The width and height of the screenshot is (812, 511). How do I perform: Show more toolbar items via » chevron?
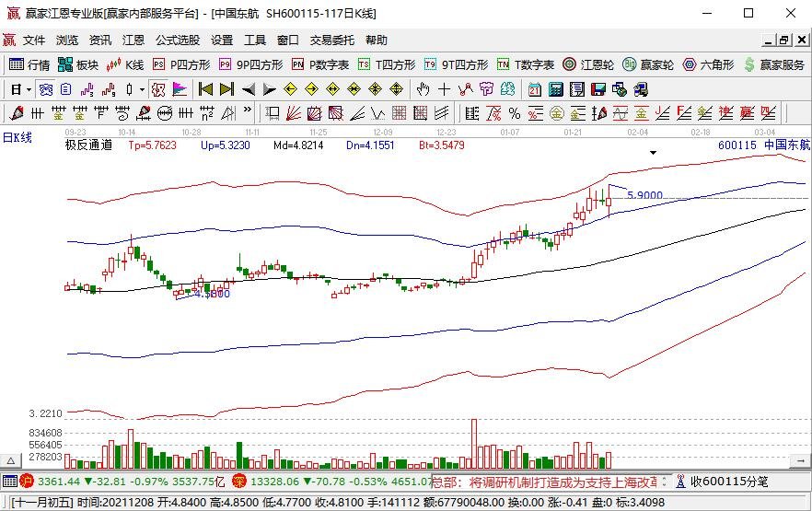(247, 110)
